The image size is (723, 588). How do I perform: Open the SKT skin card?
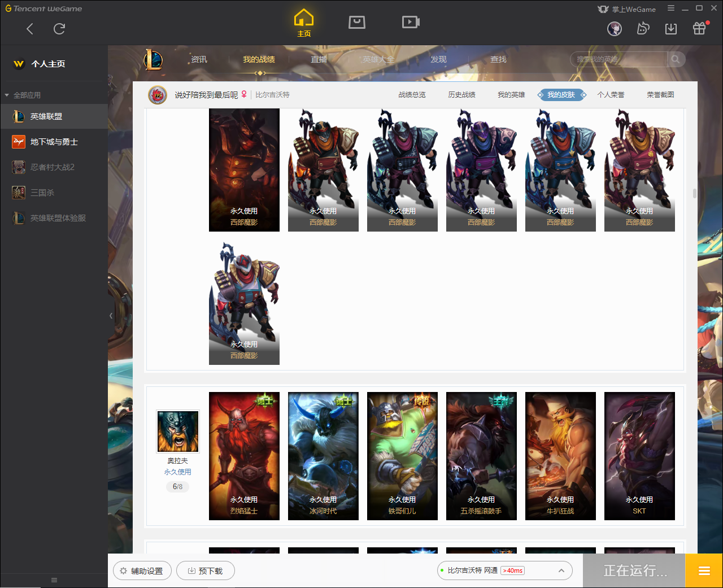[x=639, y=456]
